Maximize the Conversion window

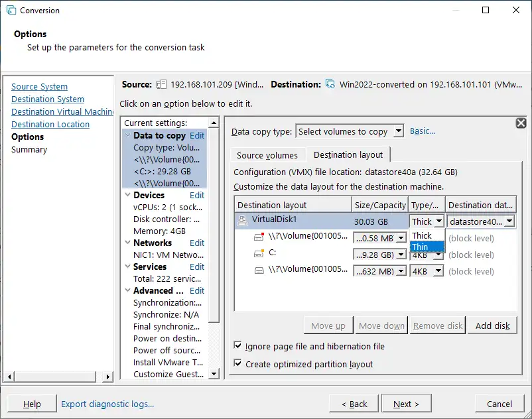[486, 10]
